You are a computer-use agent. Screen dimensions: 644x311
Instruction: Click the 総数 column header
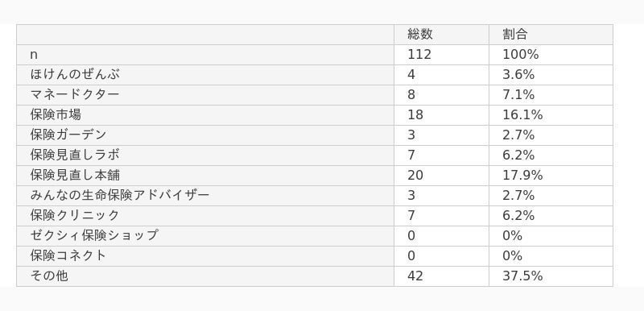[419, 34]
